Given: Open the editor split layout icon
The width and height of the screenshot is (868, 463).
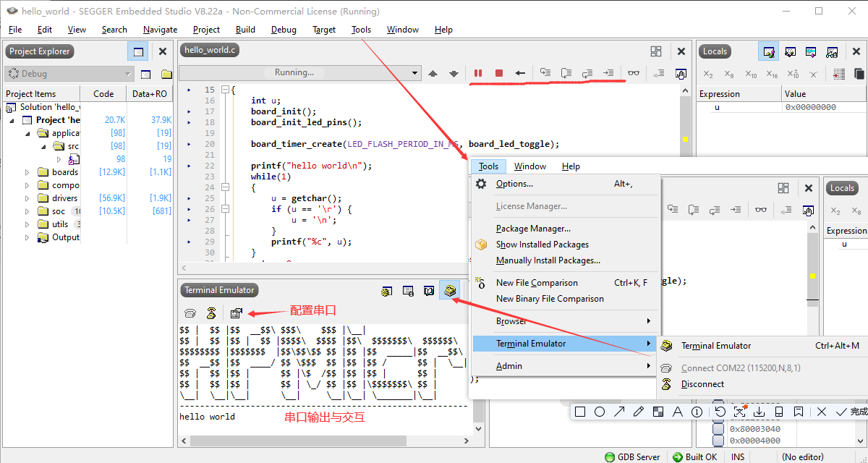Looking at the screenshot, I should [x=656, y=51].
